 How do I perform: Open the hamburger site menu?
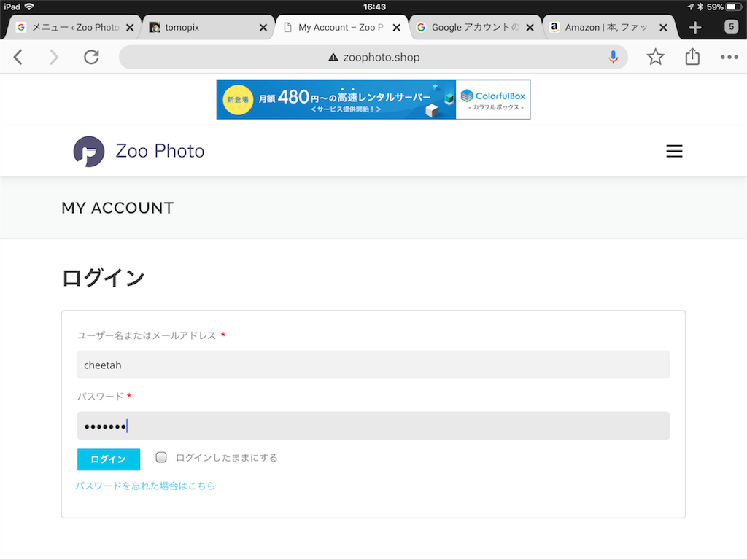(x=674, y=151)
